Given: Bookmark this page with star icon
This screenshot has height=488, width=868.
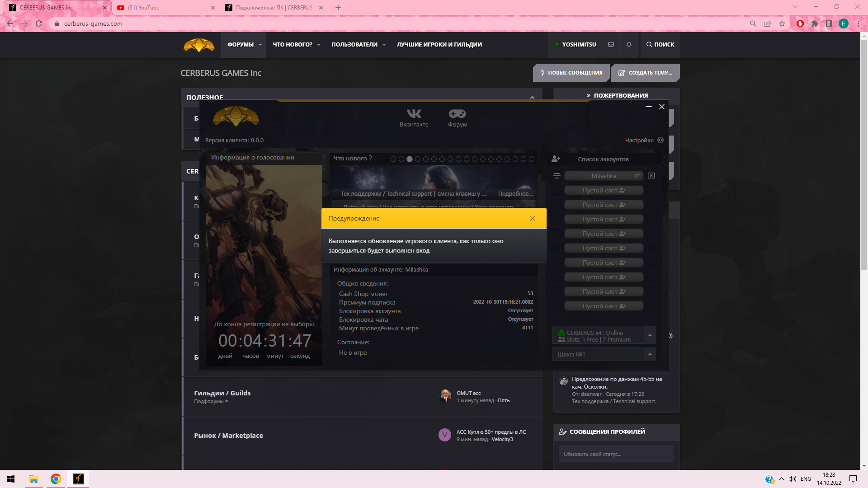Looking at the screenshot, I should 782,23.
